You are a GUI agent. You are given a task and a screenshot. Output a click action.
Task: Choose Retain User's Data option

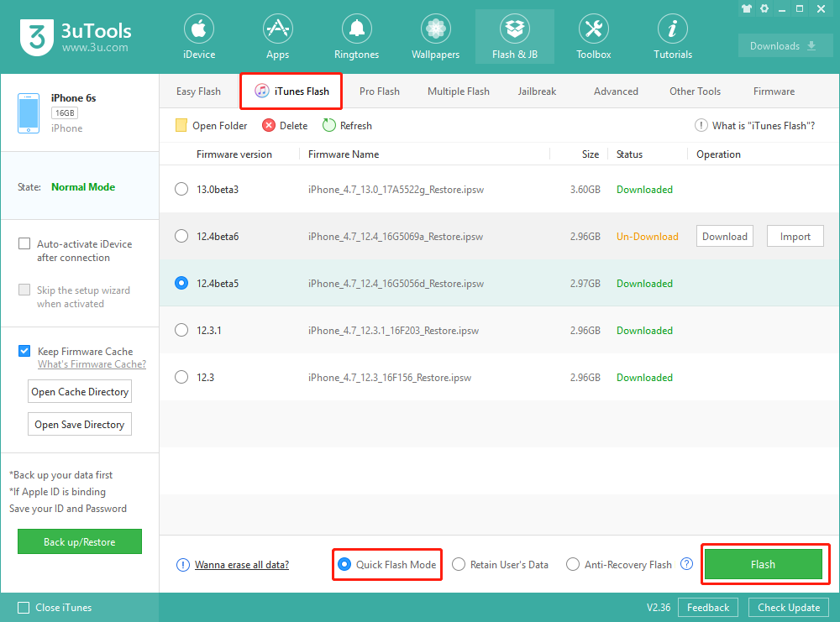(x=501, y=564)
